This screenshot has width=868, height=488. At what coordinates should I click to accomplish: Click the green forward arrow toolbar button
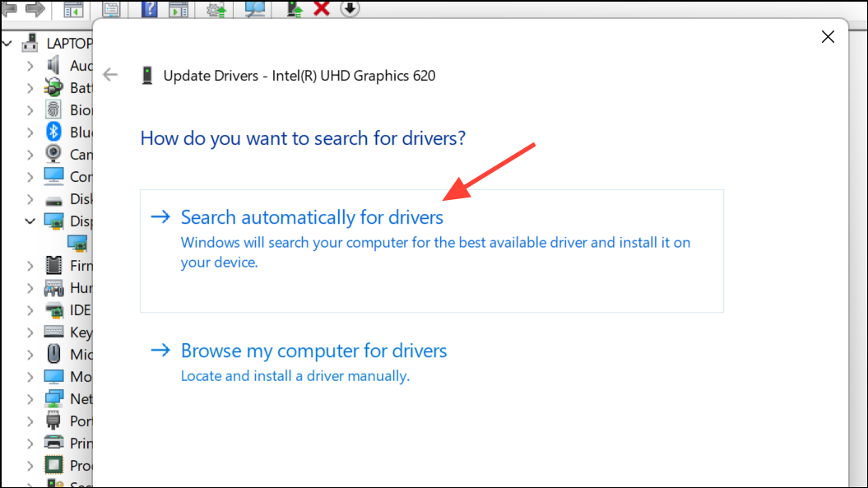click(x=35, y=8)
